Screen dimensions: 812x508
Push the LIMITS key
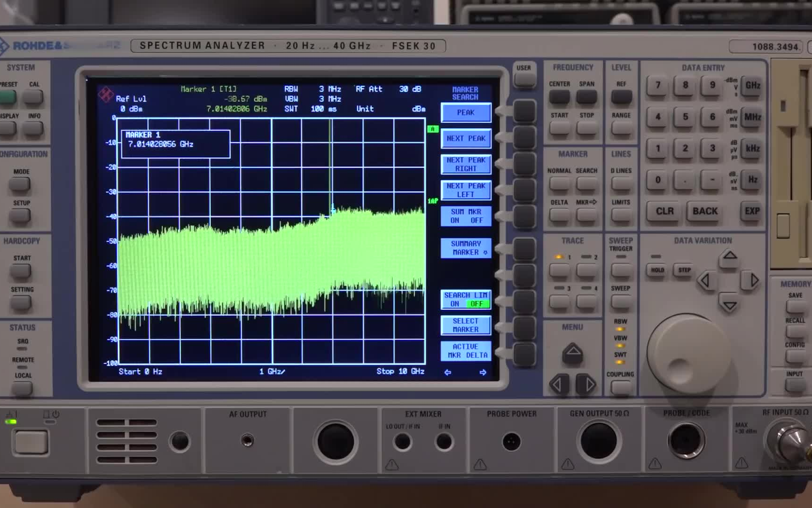pyautogui.click(x=621, y=215)
